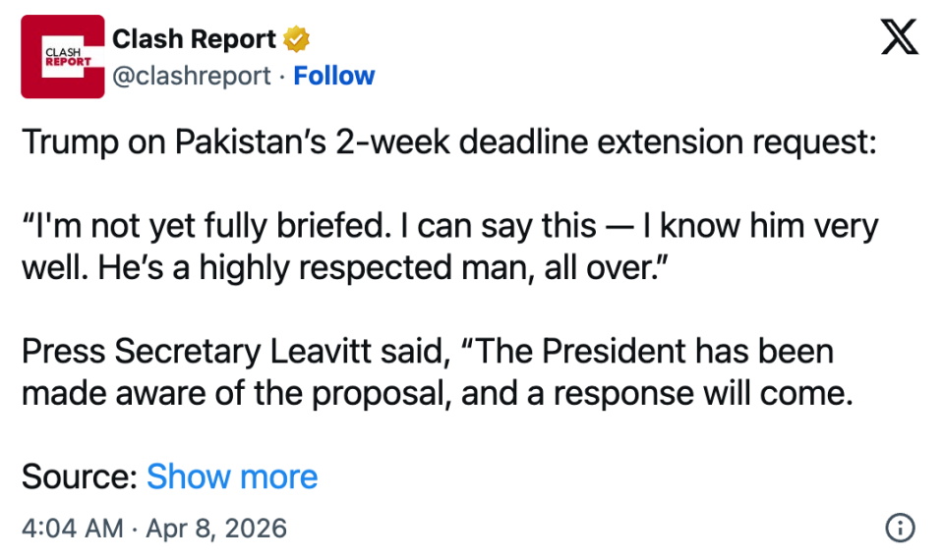
Task: Open the Clash Report profile avatar
Action: 62,56
